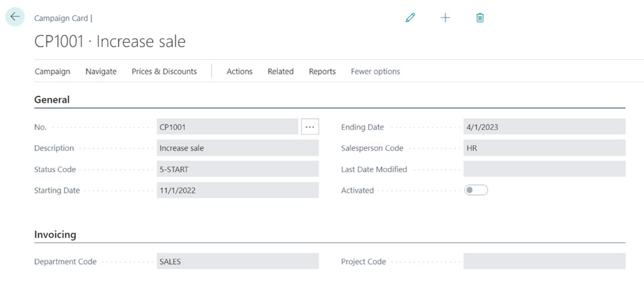The image size is (644, 289).
Task: Expand the Related menu
Action: pos(280,71)
